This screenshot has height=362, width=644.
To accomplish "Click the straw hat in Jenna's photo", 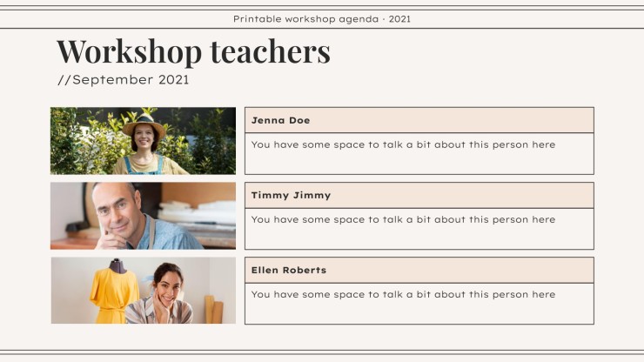I will coord(144,122).
